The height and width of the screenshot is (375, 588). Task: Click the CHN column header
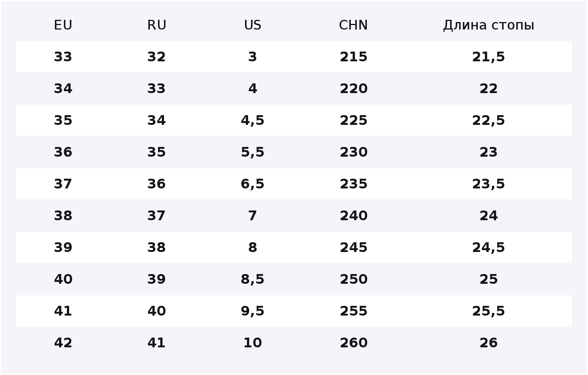tap(353, 25)
